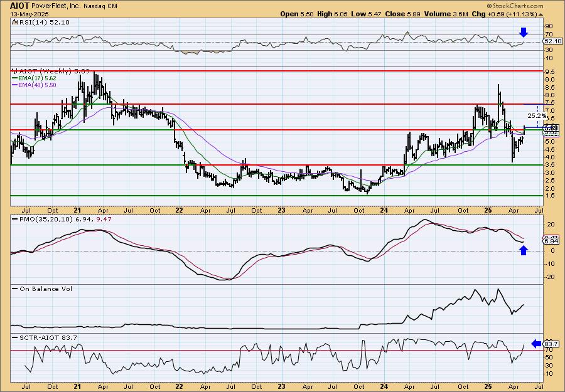Click the Nasdaq CM exchange label
The image size is (565, 392).
(x=100, y=6)
